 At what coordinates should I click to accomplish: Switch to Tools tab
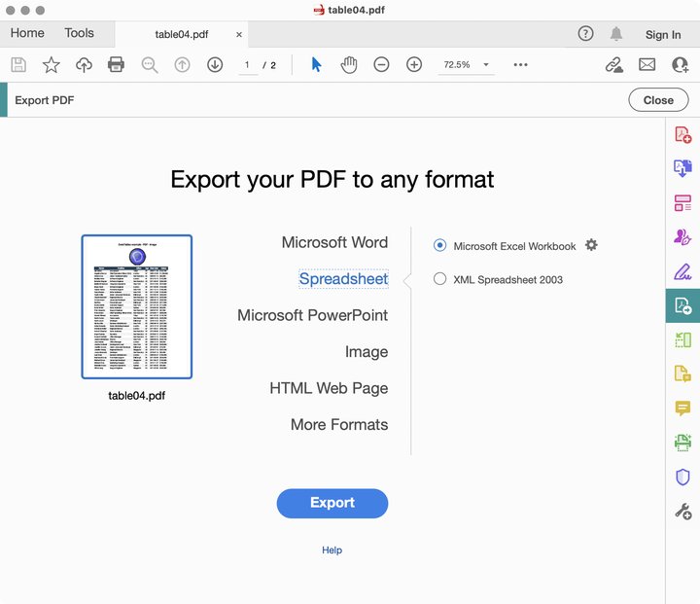pyautogui.click(x=79, y=33)
